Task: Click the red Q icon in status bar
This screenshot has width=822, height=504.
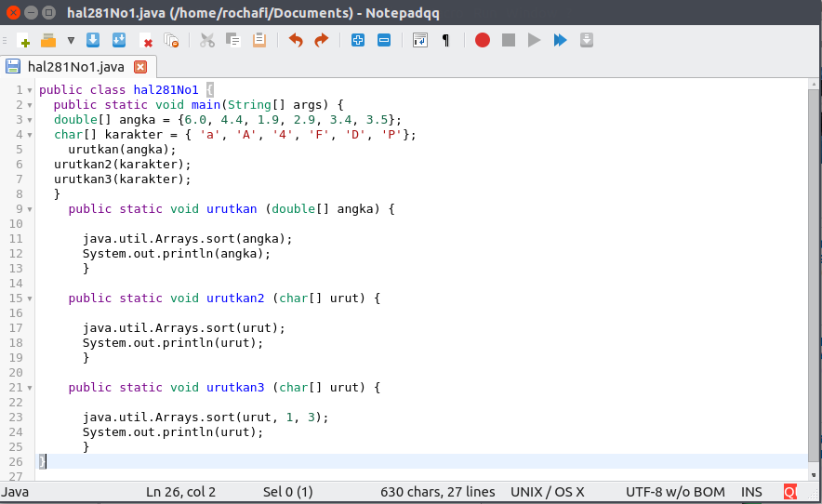Action: click(790, 492)
